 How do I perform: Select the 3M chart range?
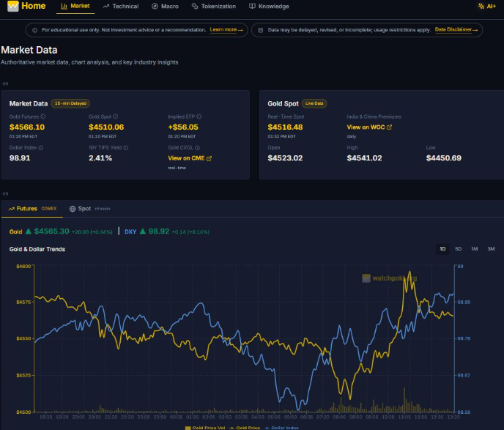pos(491,249)
